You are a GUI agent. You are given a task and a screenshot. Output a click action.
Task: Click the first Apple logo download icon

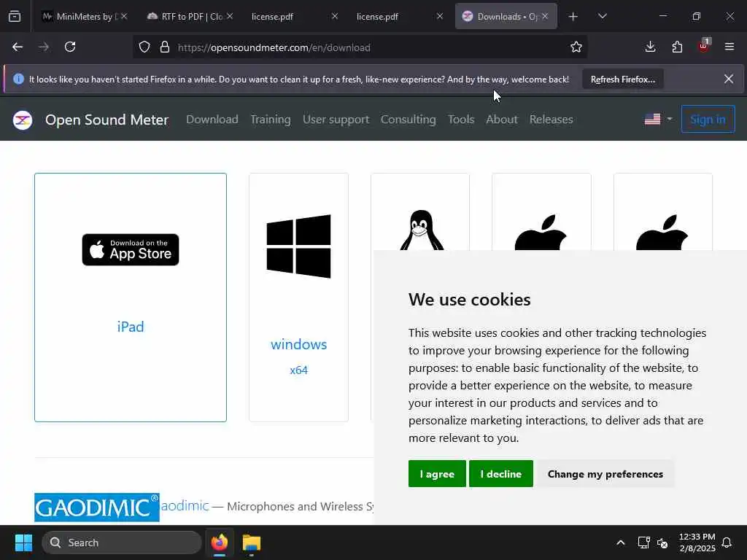tap(541, 232)
